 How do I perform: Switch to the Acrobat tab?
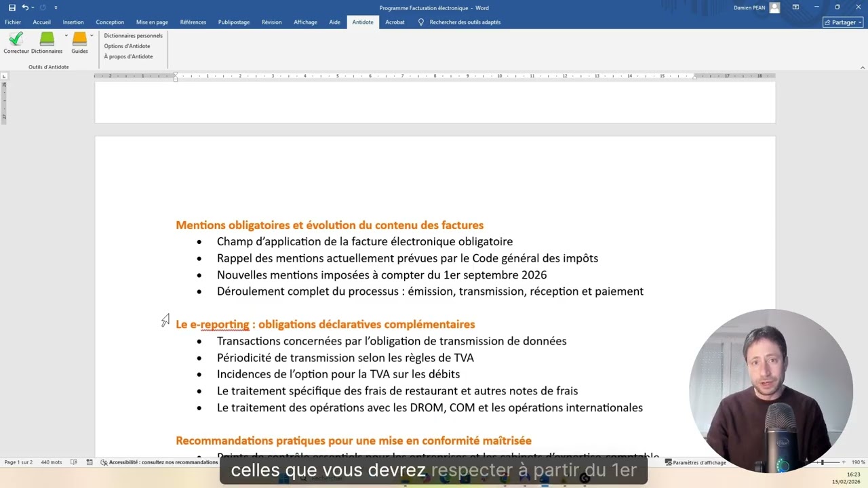pyautogui.click(x=395, y=22)
